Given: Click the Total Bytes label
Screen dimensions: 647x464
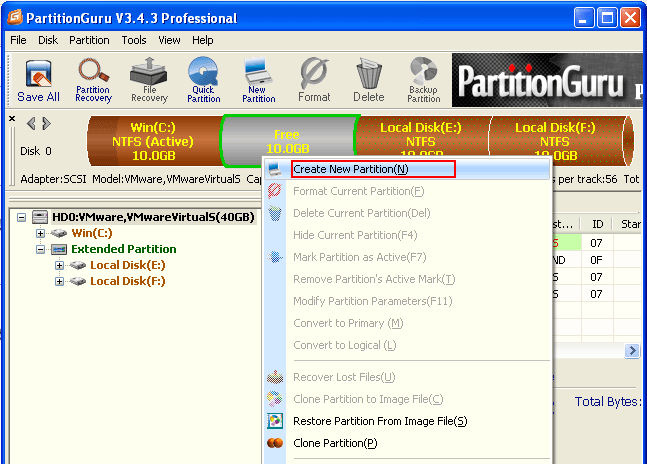Looking at the screenshot, I should pyautogui.click(x=608, y=401).
